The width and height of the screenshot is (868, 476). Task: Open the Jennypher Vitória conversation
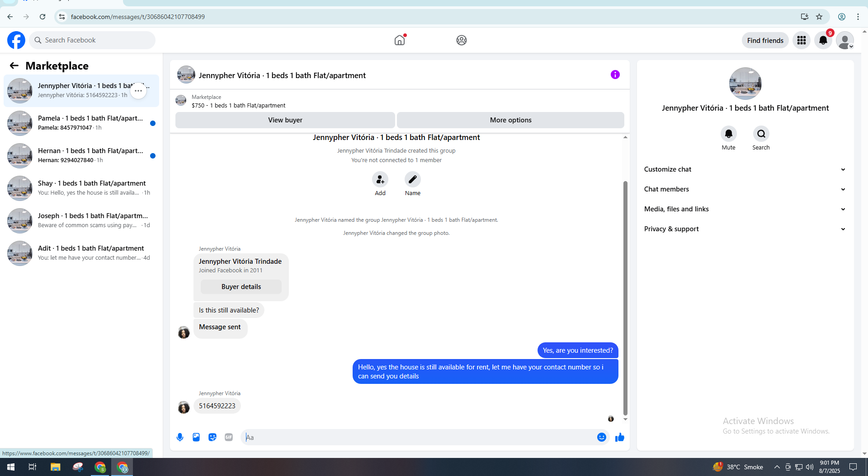coord(81,91)
